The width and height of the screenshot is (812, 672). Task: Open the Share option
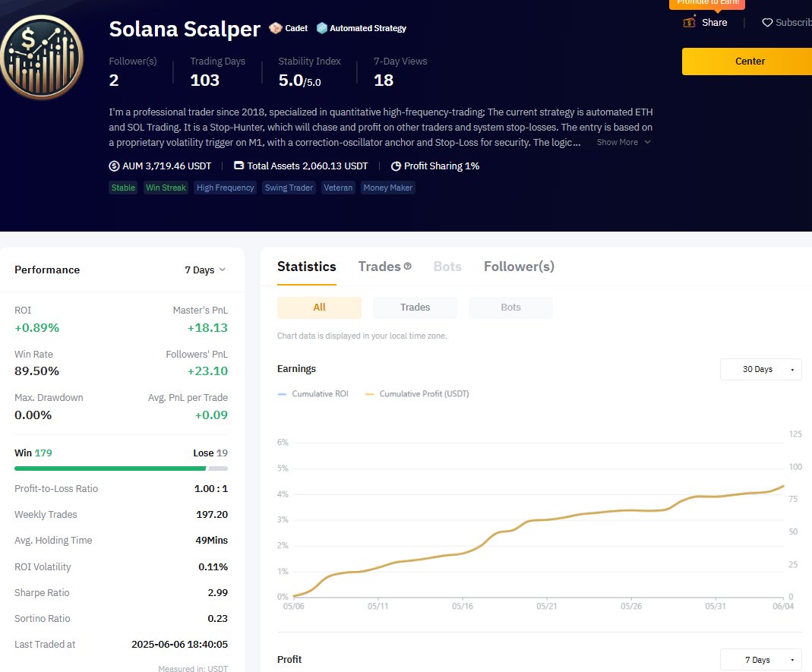[x=714, y=22]
